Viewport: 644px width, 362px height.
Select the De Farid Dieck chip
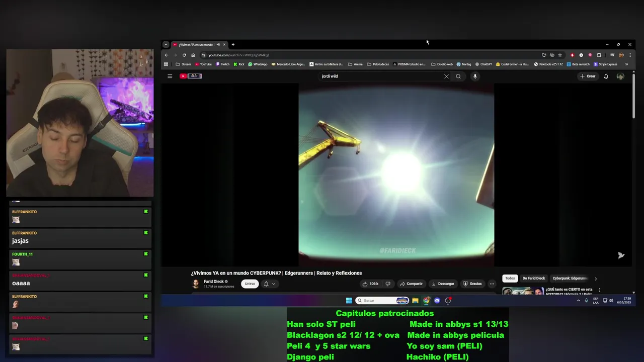coord(533,279)
